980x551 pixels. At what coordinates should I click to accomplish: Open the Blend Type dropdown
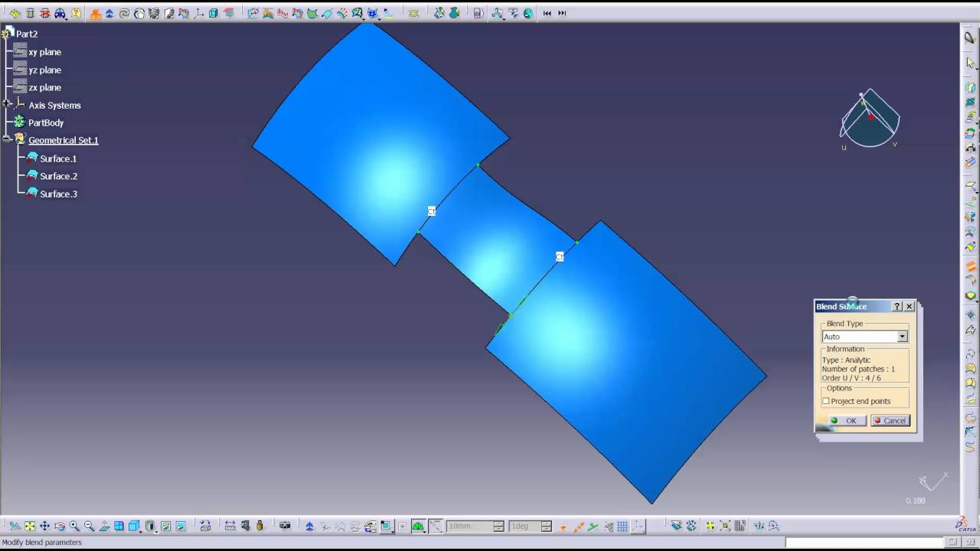[903, 337]
